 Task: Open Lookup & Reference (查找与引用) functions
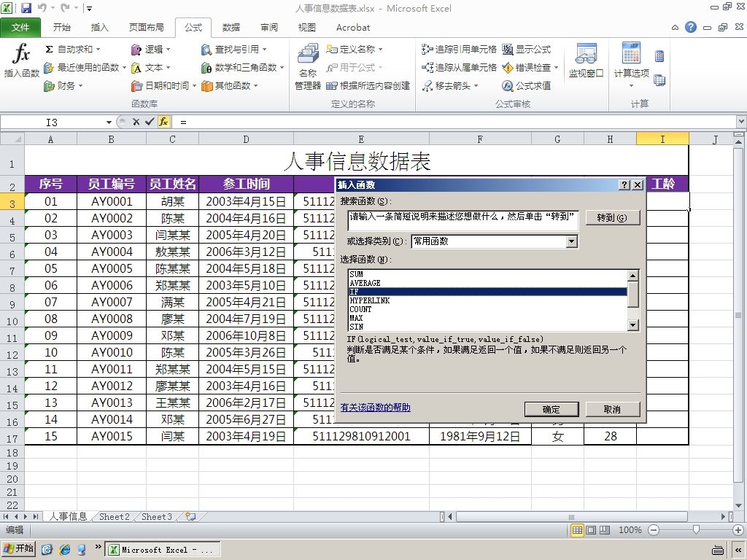pyautogui.click(x=234, y=49)
